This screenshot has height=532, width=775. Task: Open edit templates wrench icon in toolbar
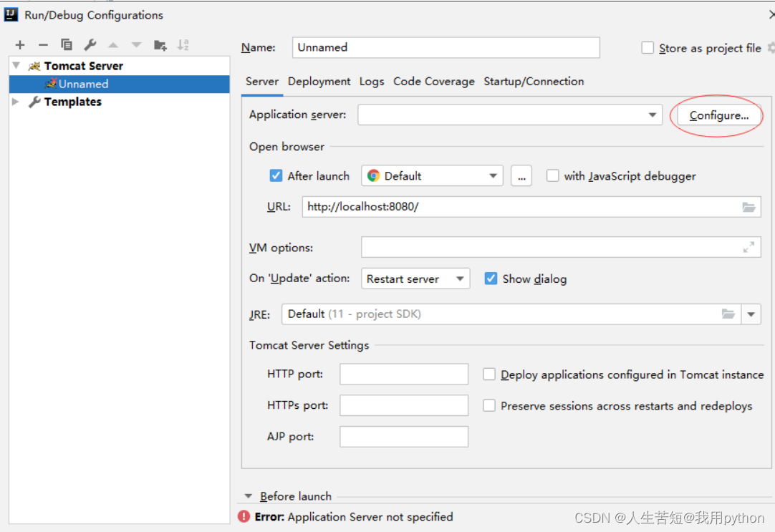click(90, 45)
